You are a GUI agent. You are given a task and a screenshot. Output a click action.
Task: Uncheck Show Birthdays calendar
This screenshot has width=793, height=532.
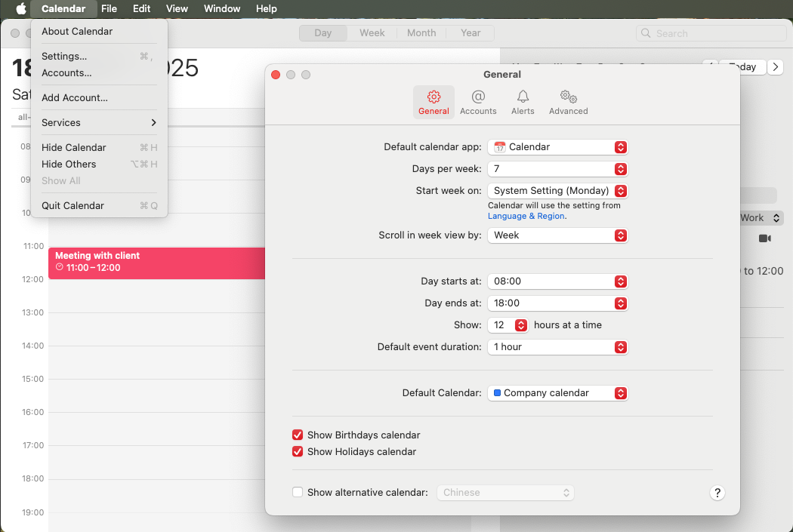tap(298, 435)
